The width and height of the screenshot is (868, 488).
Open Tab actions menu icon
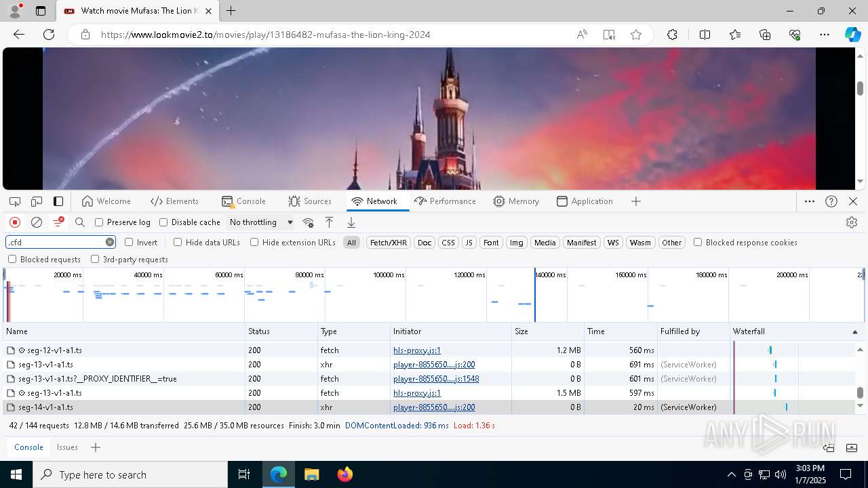(x=41, y=11)
